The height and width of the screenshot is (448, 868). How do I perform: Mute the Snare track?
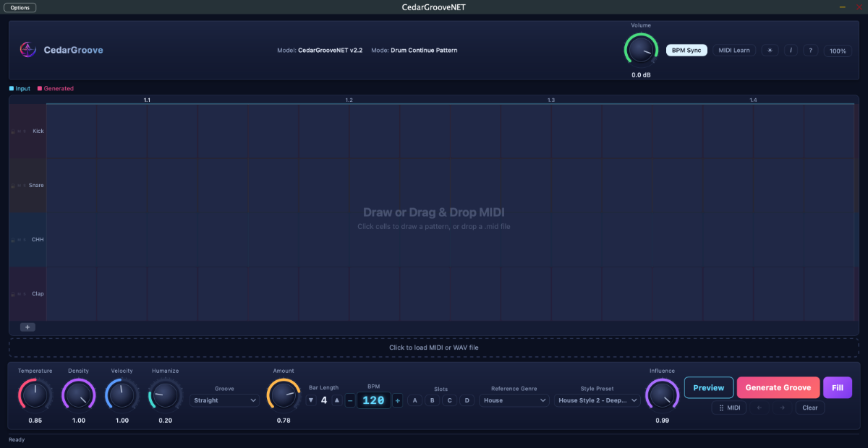coord(19,186)
